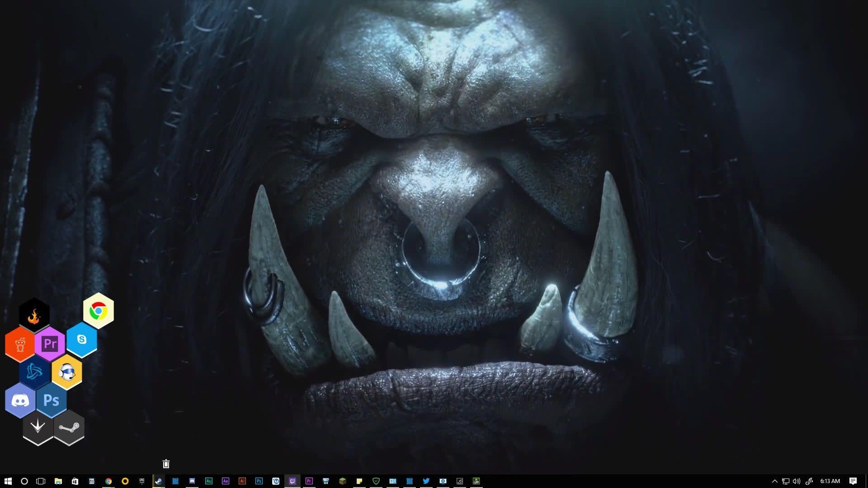Open the Fox Go taskbar icon
The width and height of the screenshot is (868, 488).
coord(92,481)
